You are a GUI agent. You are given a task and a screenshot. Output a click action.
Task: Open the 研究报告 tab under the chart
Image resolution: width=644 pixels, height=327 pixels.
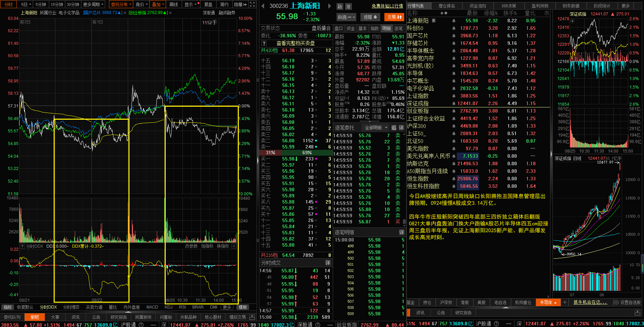(x=119, y=317)
